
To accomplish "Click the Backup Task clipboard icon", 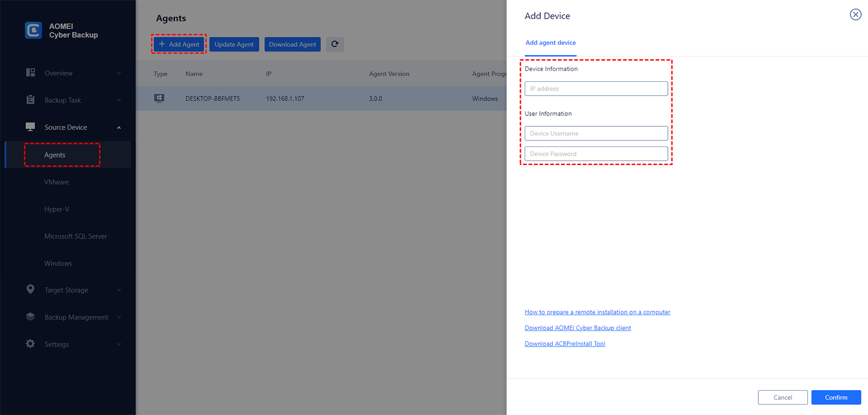I will pos(30,100).
